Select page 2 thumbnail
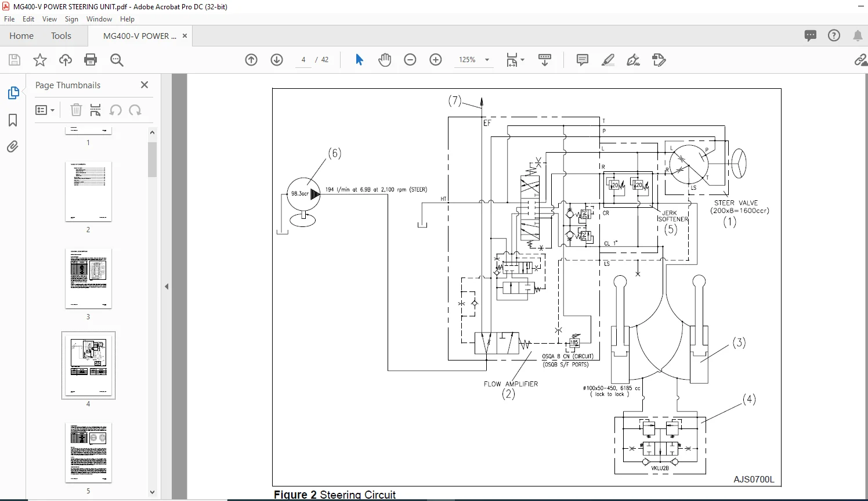 (x=88, y=192)
